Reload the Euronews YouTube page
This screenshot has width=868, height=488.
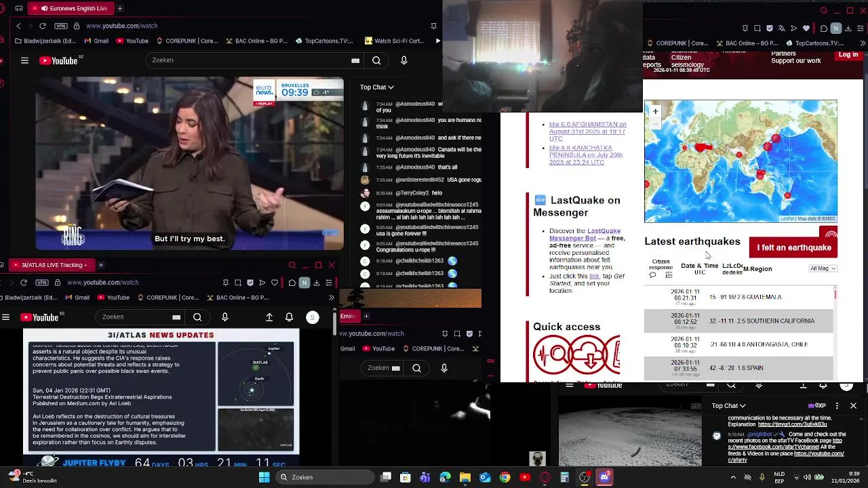point(43,26)
